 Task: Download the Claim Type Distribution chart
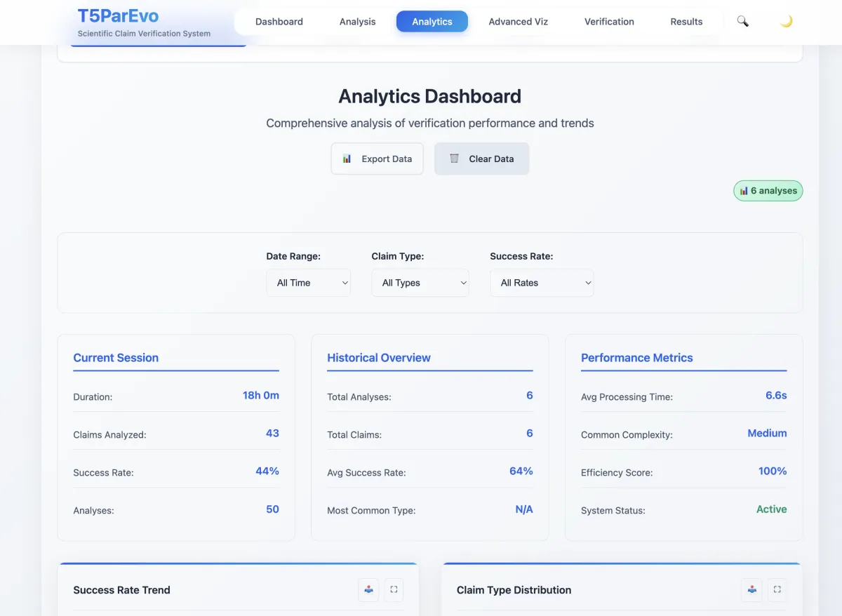752,590
